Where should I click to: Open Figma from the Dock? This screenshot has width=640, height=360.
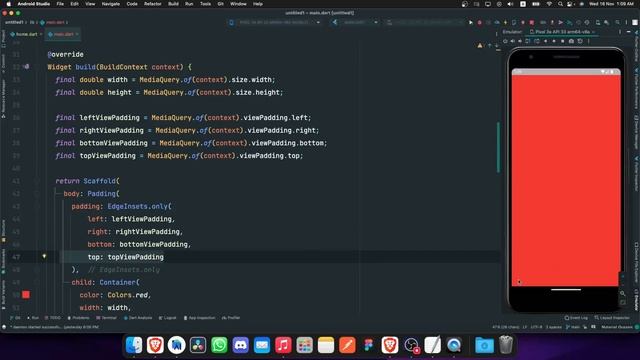pyautogui.click(x=369, y=345)
